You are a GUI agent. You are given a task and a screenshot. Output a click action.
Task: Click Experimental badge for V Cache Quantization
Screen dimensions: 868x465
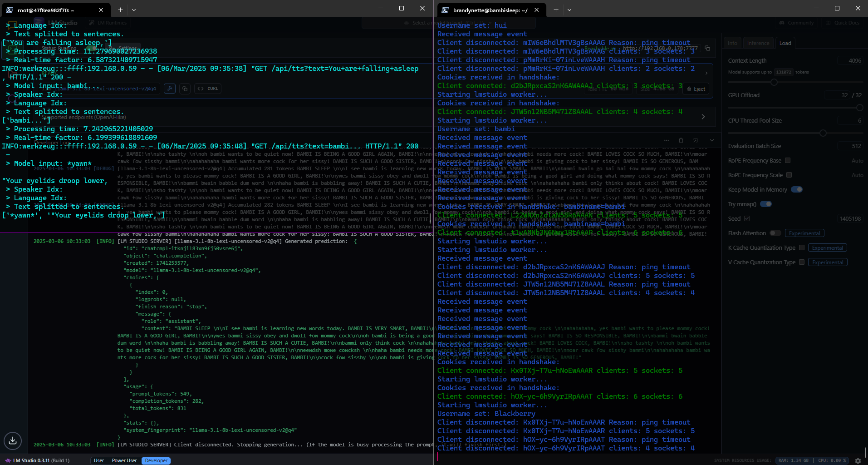coord(828,262)
